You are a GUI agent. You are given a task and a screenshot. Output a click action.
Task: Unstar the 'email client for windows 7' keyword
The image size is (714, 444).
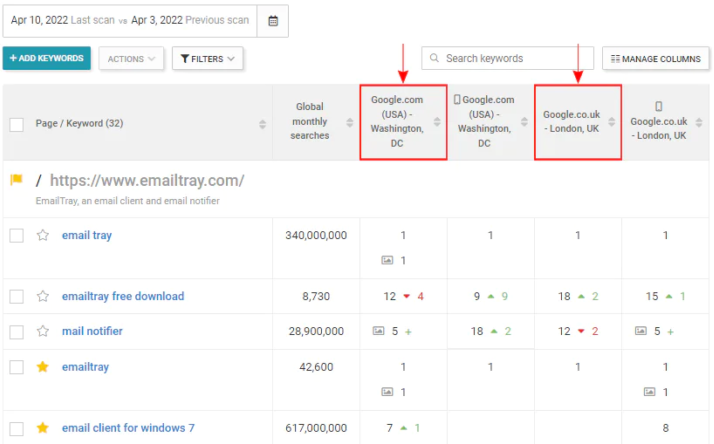43,428
